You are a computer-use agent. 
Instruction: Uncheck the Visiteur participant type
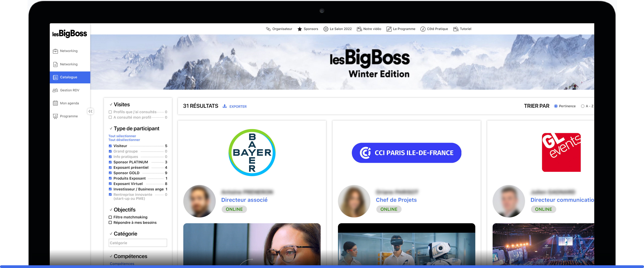point(110,146)
